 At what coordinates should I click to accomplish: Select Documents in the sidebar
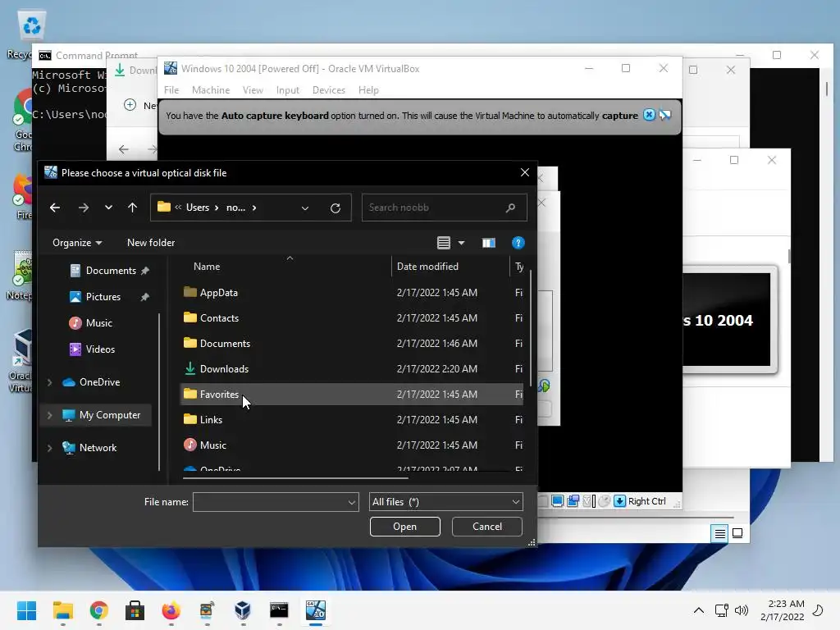[111, 271]
